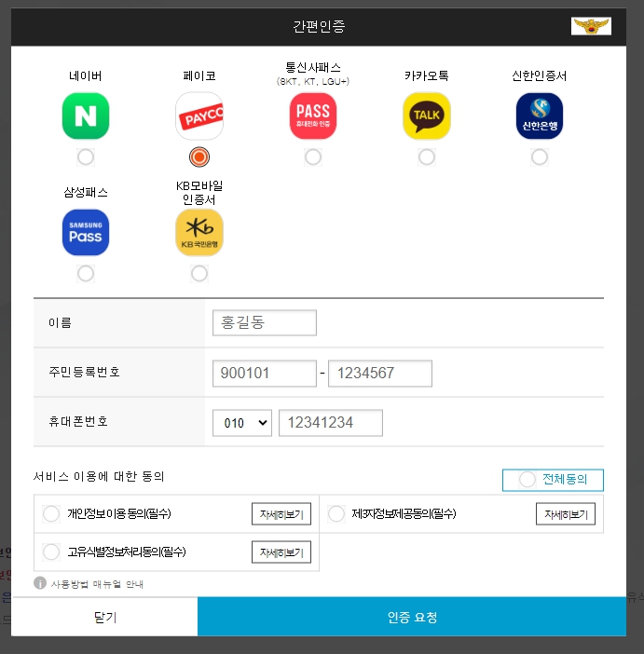
Task: Click the 12341234 phone number field
Action: coord(331,423)
